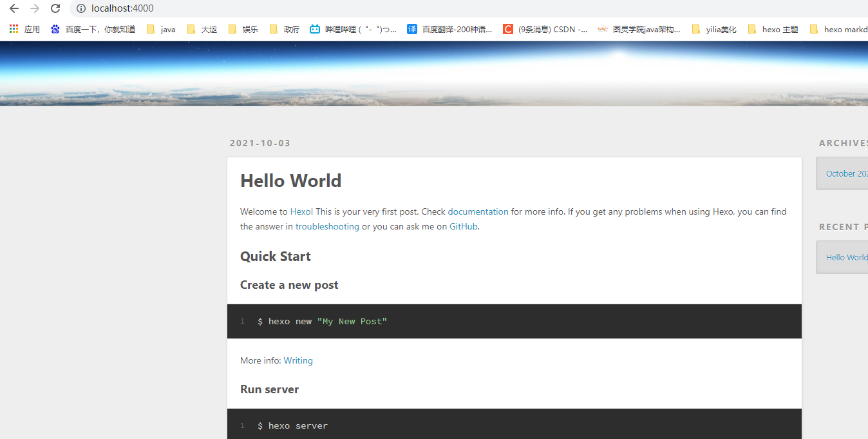Click the Archives sidebar heading
This screenshot has height=439, width=868.
tap(844, 143)
